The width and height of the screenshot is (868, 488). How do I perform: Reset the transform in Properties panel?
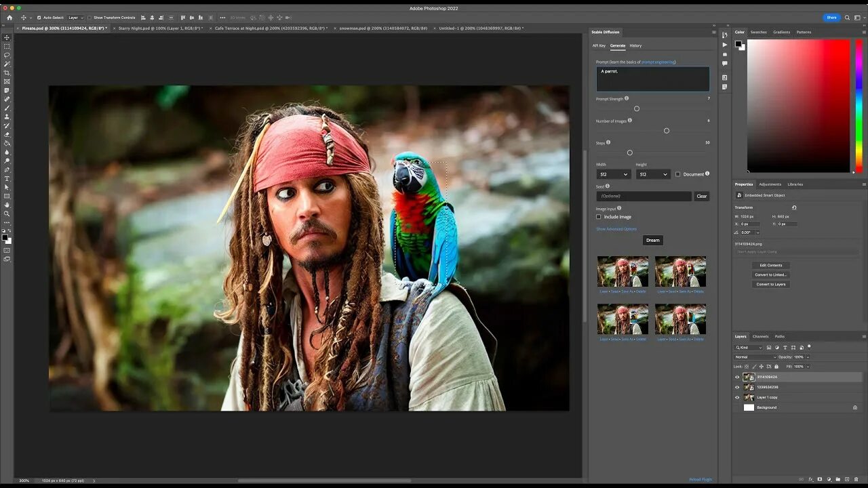point(794,207)
